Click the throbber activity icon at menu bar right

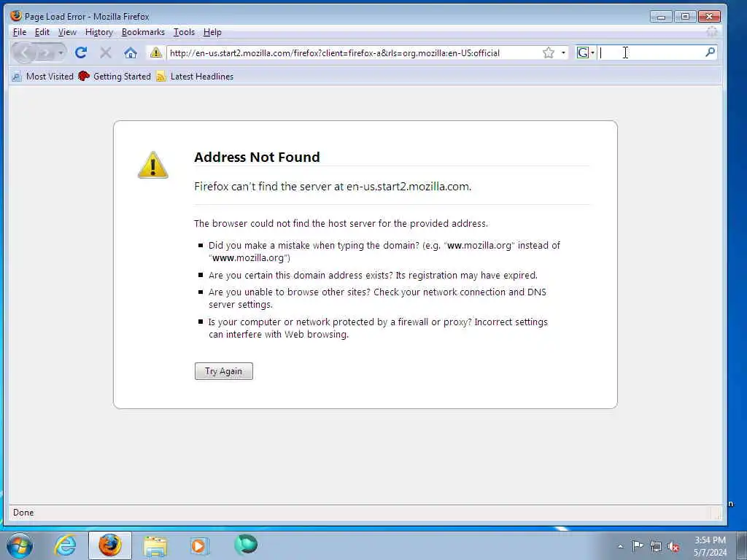712,32
